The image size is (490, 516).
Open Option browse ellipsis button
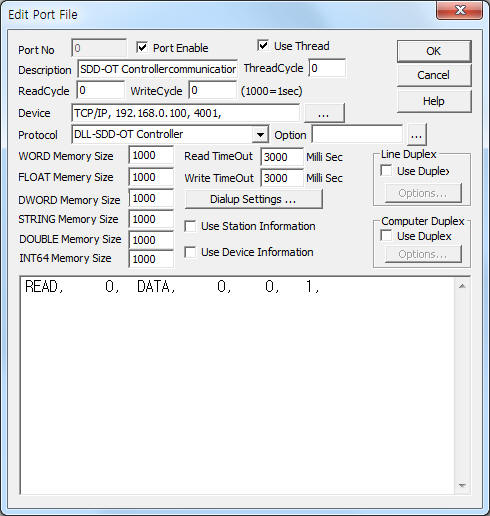click(x=416, y=135)
